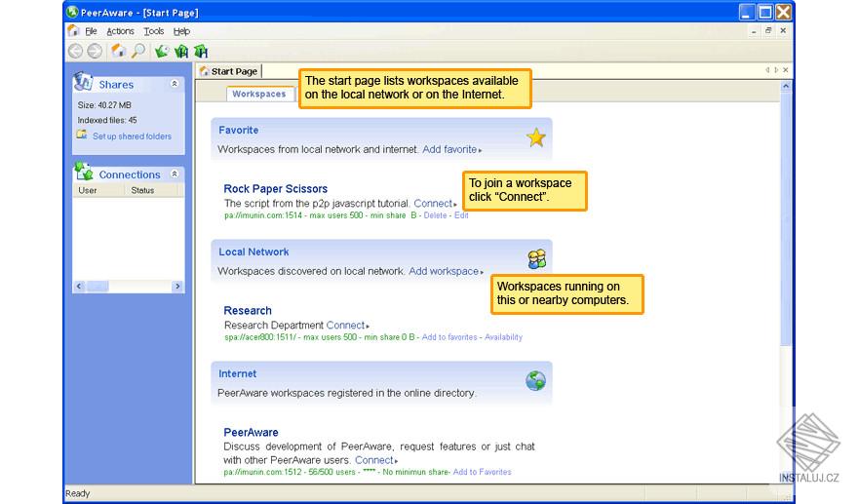The width and height of the screenshot is (858, 504).
Task: Connect to the Rock Paper Scissors workspace
Action: [435, 204]
